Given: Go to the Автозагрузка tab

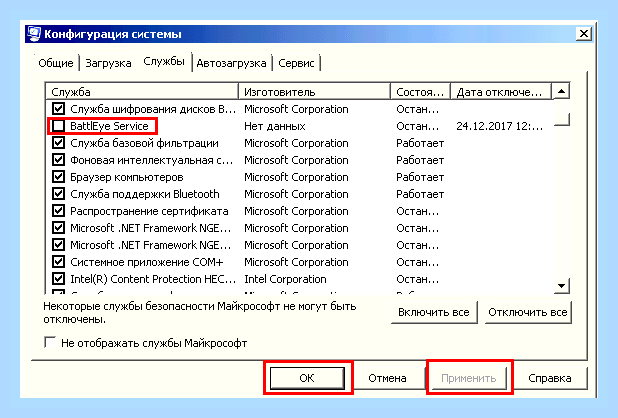Looking at the screenshot, I should (x=231, y=63).
